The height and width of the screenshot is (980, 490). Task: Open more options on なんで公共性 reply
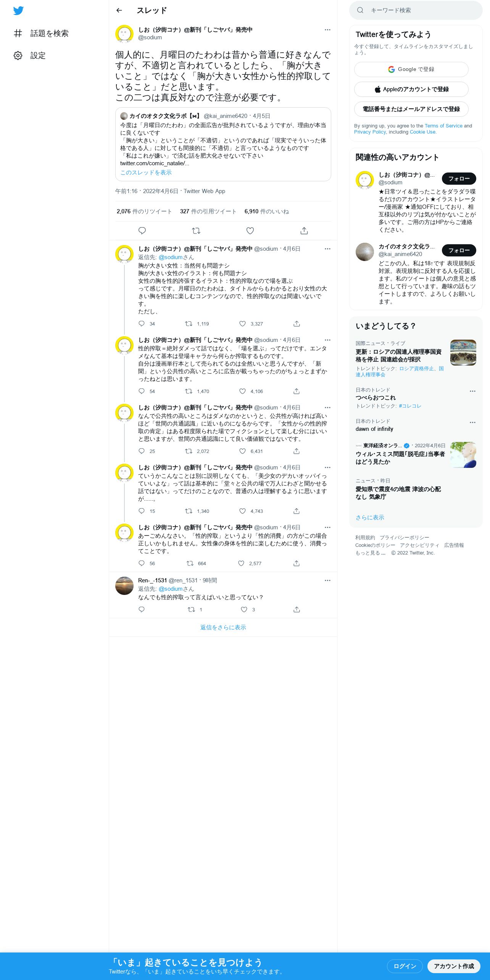pyautogui.click(x=327, y=408)
